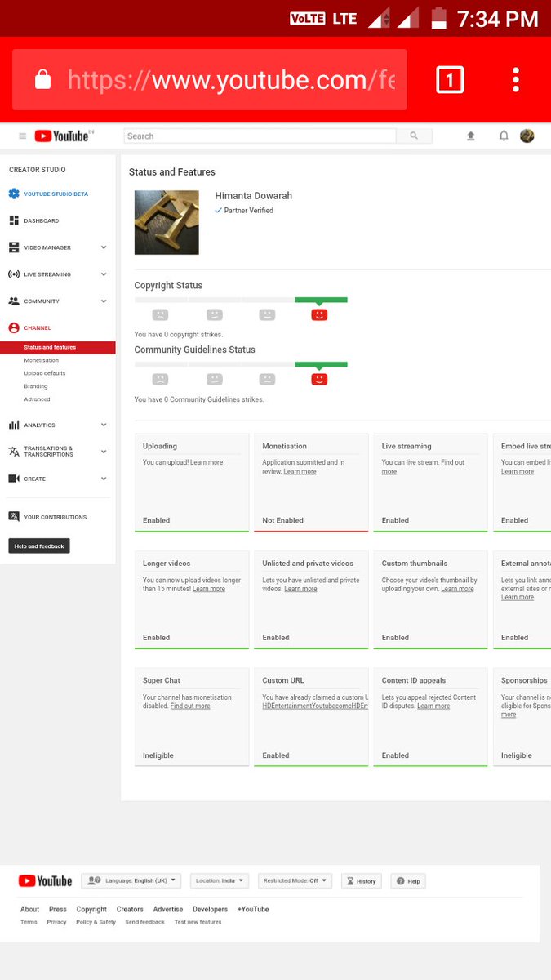The width and height of the screenshot is (551, 980).
Task: Click the Copyright footer link
Action: [91, 909]
